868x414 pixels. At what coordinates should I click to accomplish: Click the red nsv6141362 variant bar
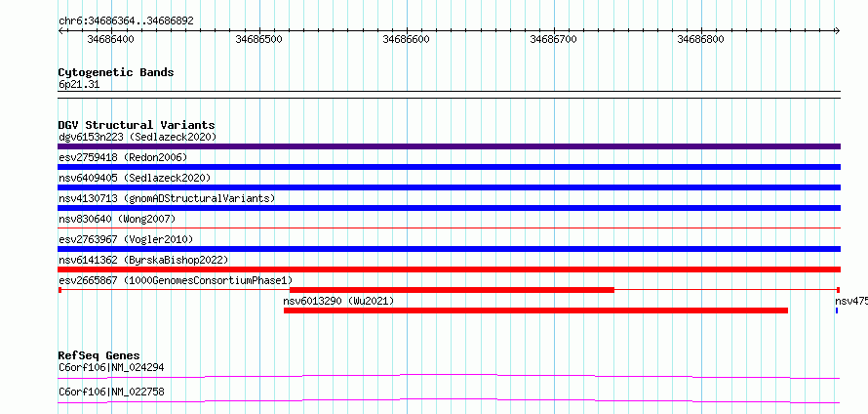click(449, 269)
